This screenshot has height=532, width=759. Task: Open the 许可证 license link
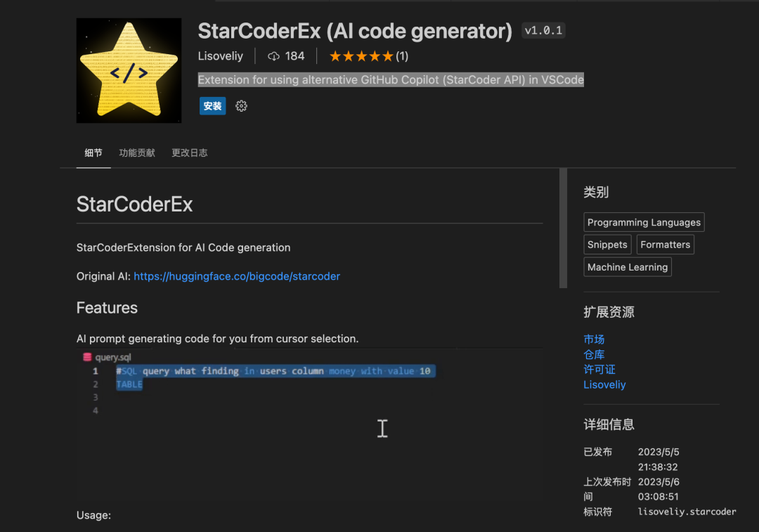coord(599,370)
